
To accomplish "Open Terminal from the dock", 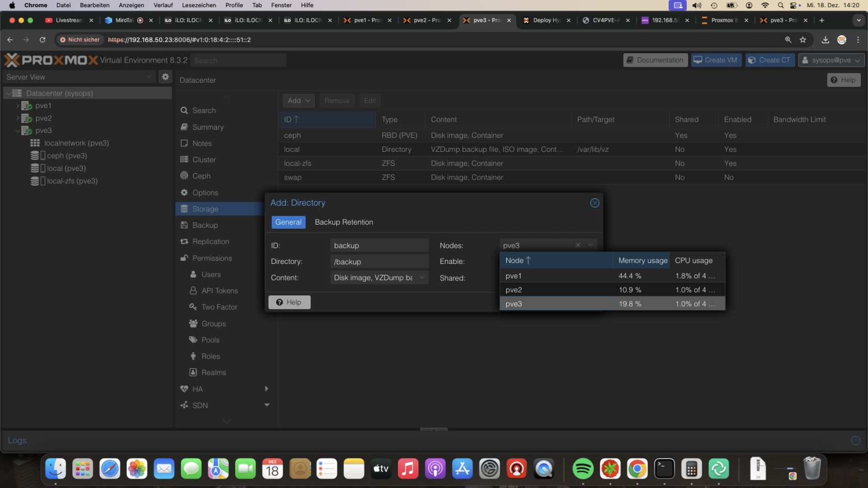I will tap(664, 469).
